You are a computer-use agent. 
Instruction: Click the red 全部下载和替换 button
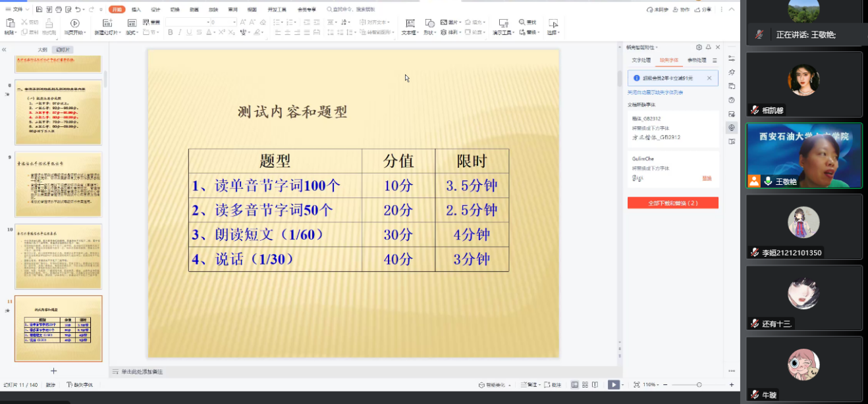point(672,203)
